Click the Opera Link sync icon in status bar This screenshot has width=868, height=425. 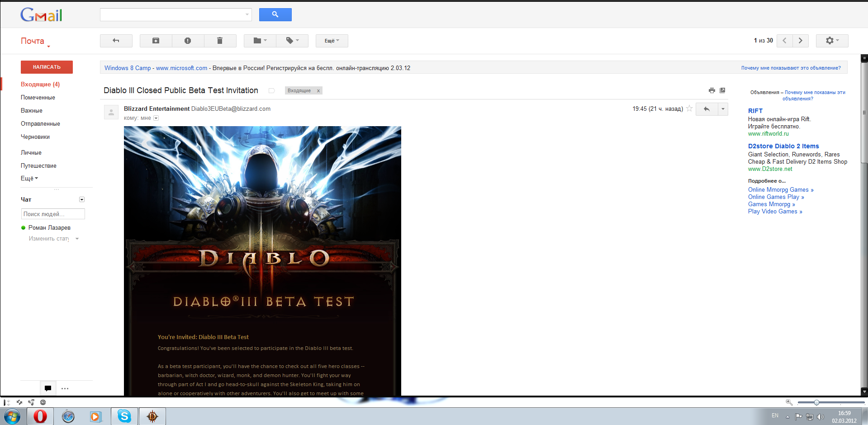click(x=19, y=402)
